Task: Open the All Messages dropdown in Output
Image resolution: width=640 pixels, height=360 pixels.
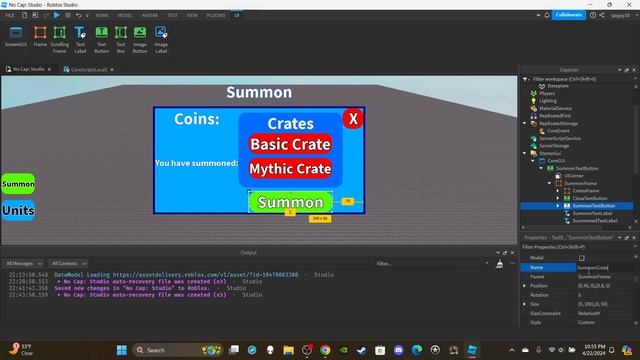Action: (23, 264)
